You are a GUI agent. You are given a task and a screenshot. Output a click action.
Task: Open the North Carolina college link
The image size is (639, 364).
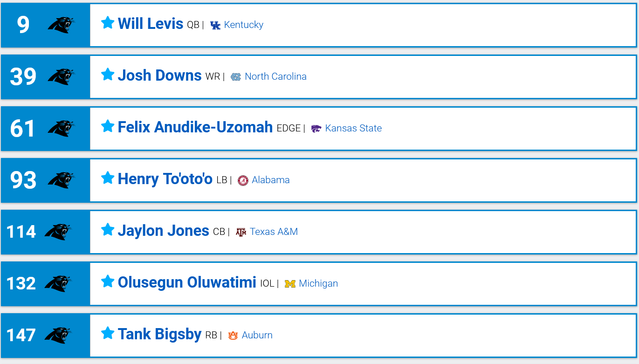(275, 76)
